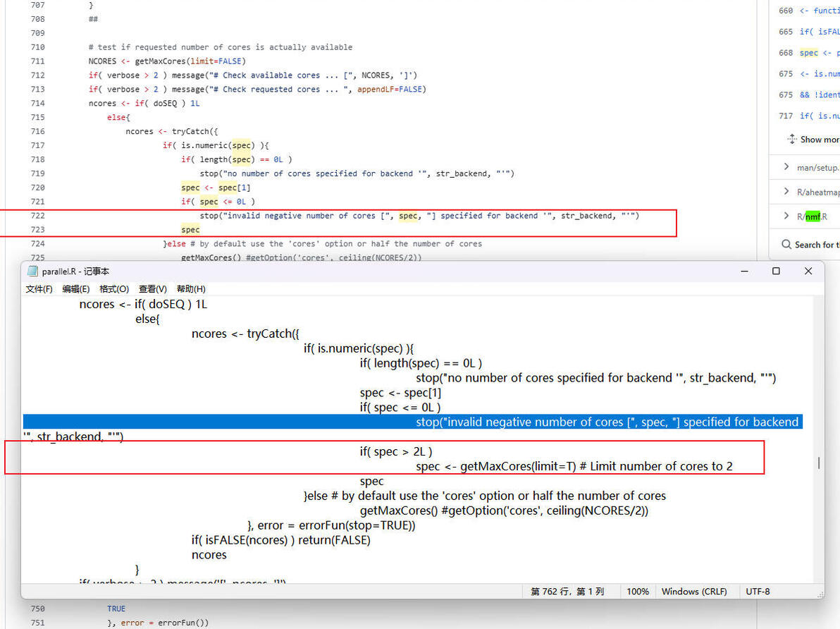This screenshot has height=629, width=840.
Task: Click the Show more link in sidebar
Action: [820, 140]
